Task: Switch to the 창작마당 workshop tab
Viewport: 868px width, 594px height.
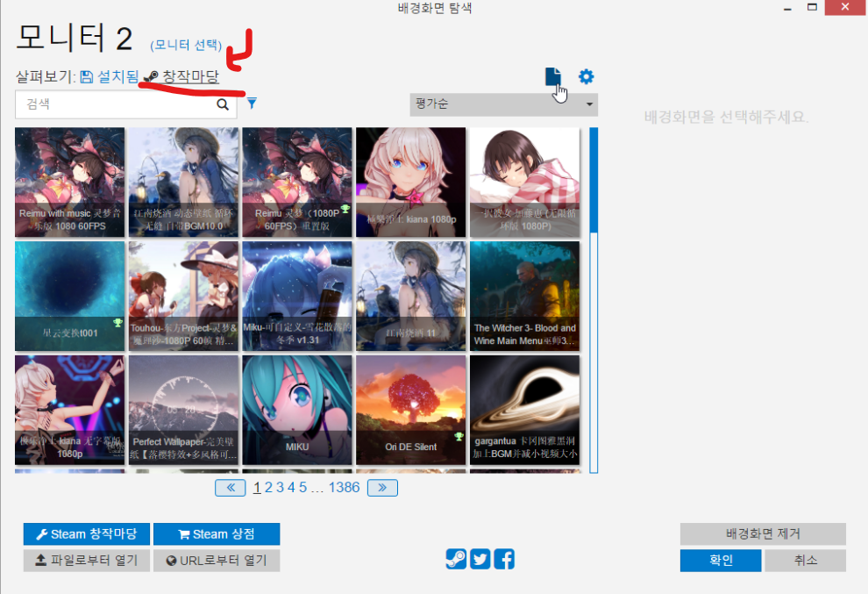Action: pos(181,76)
